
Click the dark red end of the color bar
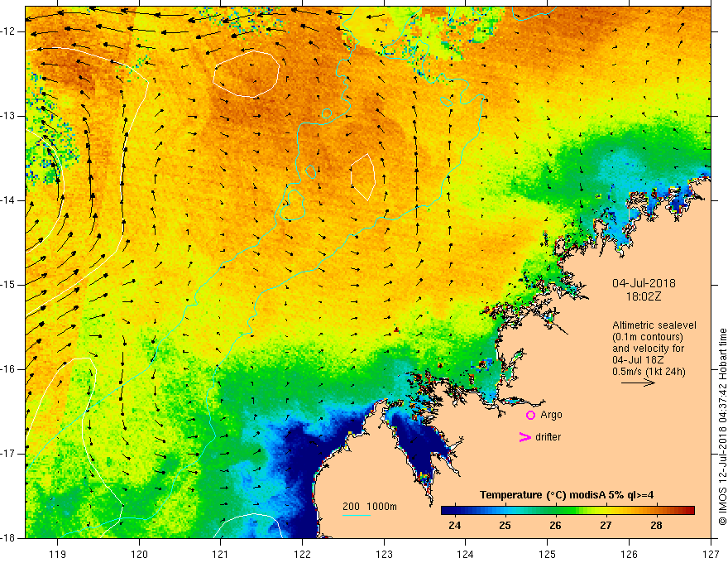[689, 511]
